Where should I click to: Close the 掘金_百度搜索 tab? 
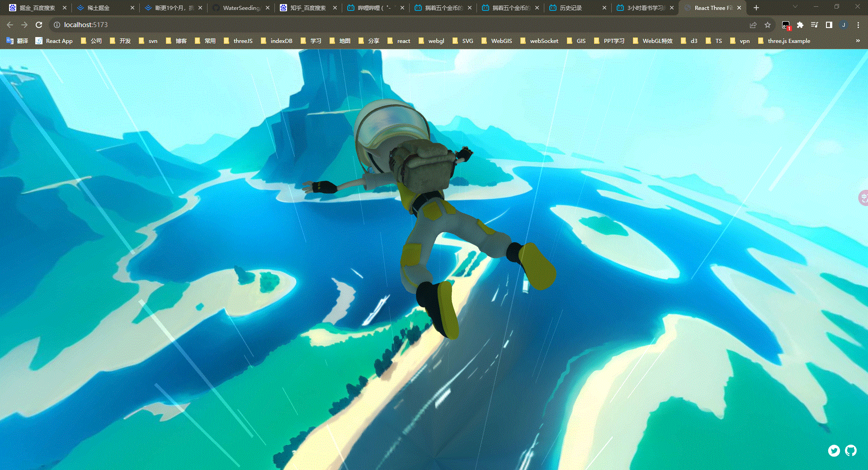click(65, 8)
